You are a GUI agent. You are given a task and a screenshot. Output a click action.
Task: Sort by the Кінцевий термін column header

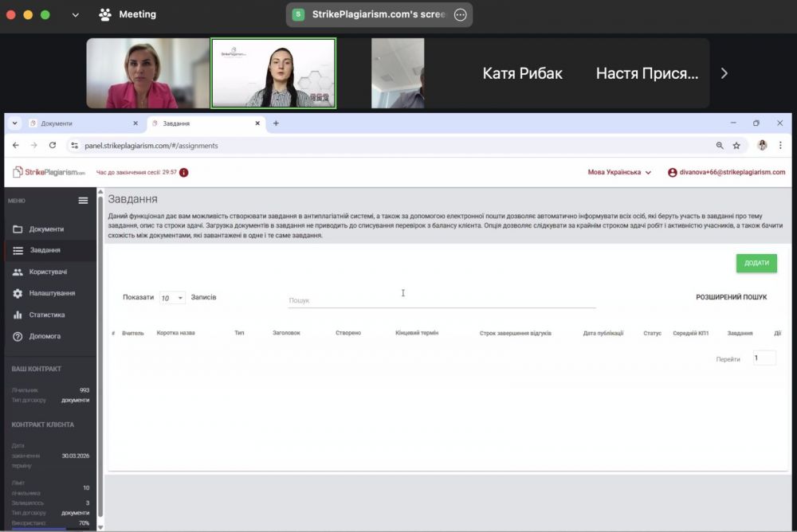click(x=417, y=333)
